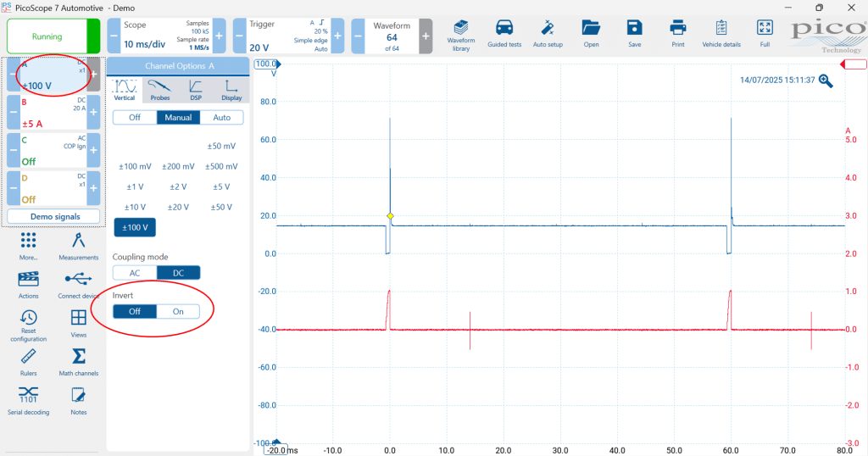Select Manual range mode
Screen dimensions: 868x456
[x=178, y=117]
